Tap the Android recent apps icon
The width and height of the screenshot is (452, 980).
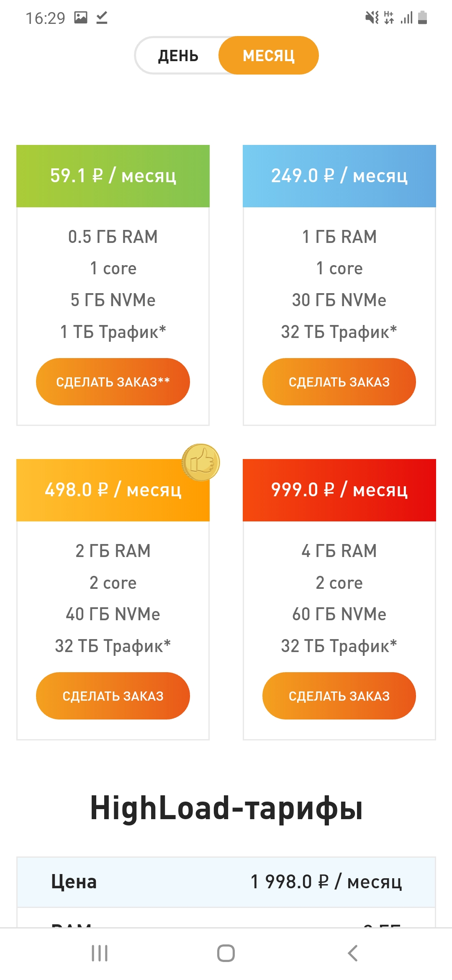(x=100, y=953)
